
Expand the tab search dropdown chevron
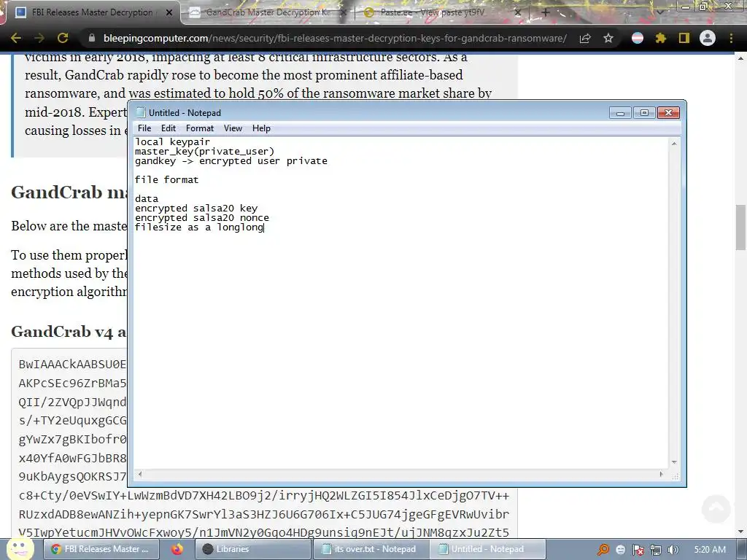[x=659, y=12]
